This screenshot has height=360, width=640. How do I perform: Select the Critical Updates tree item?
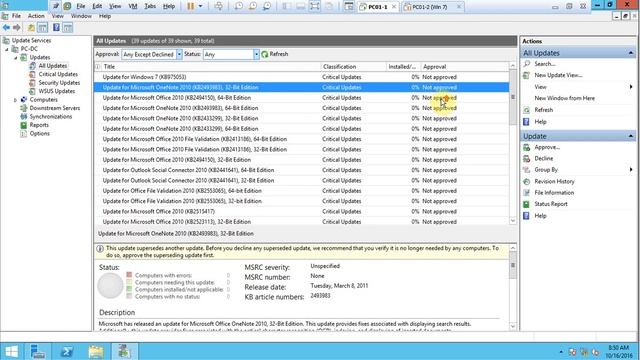pos(58,74)
